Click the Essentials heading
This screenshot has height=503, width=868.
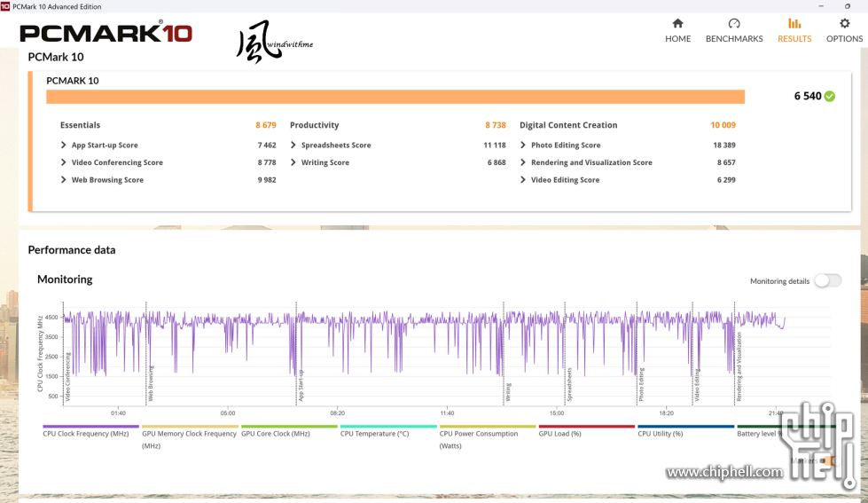[x=81, y=125]
